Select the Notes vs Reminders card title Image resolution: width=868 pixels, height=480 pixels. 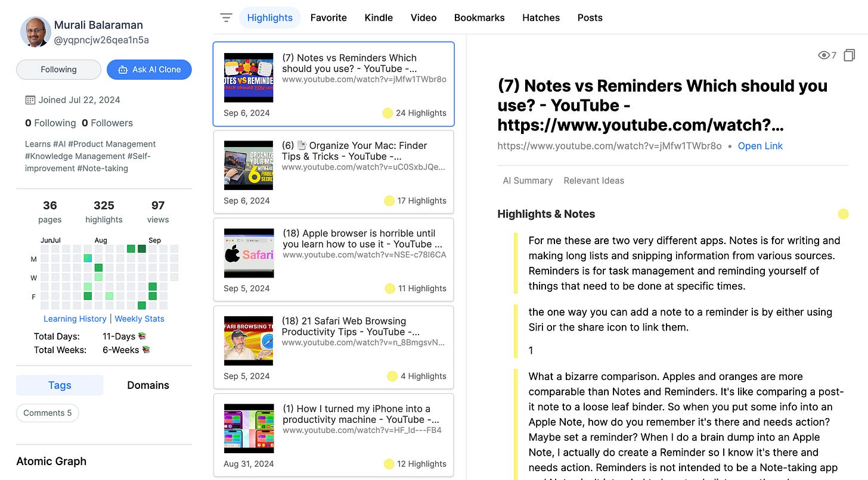click(349, 63)
